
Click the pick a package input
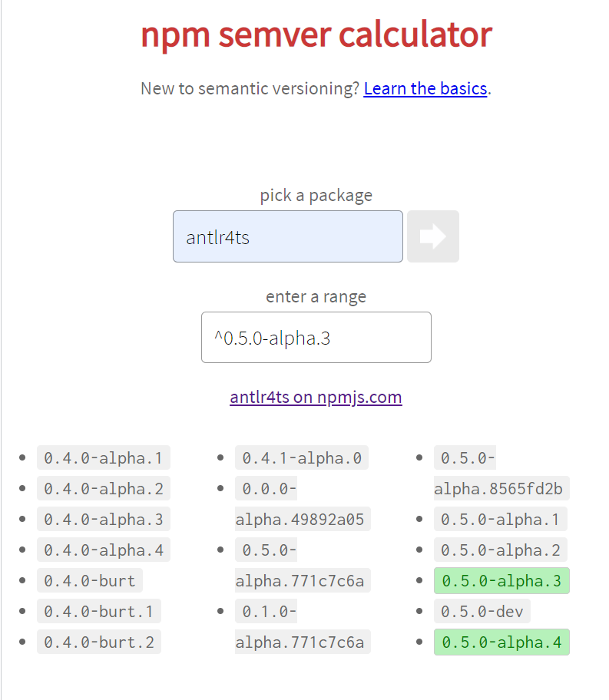pos(287,236)
